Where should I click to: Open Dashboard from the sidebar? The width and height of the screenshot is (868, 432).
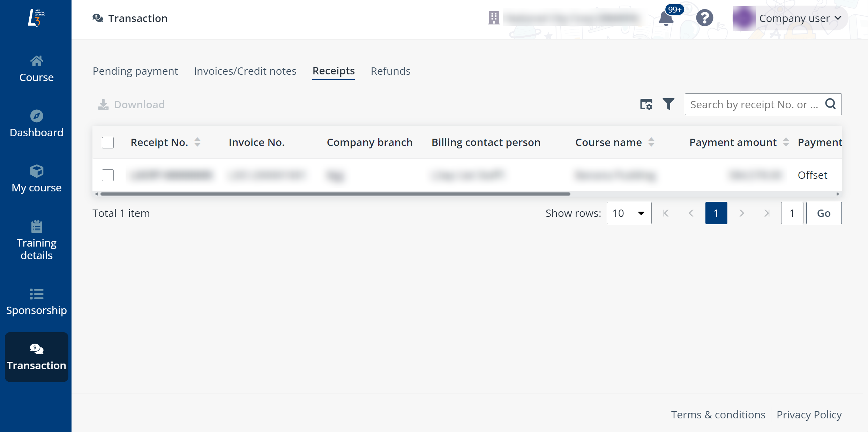pos(36,124)
